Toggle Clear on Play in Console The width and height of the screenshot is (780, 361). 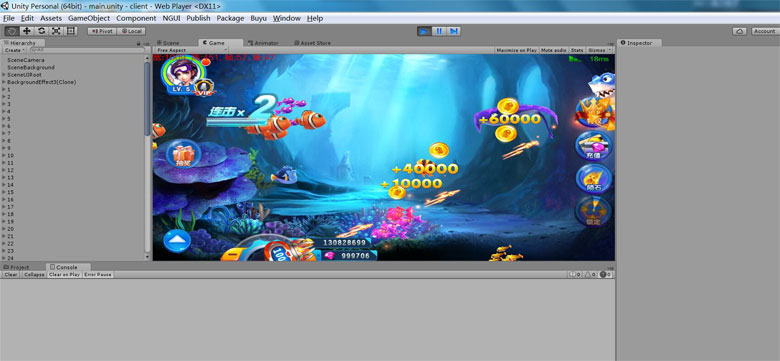click(64, 274)
